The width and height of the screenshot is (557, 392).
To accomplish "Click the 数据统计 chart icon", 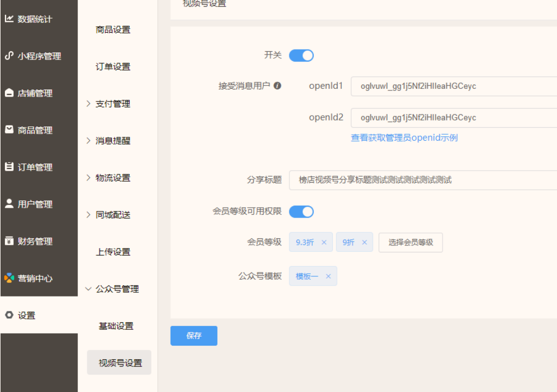I will pyautogui.click(x=9, y=19).
